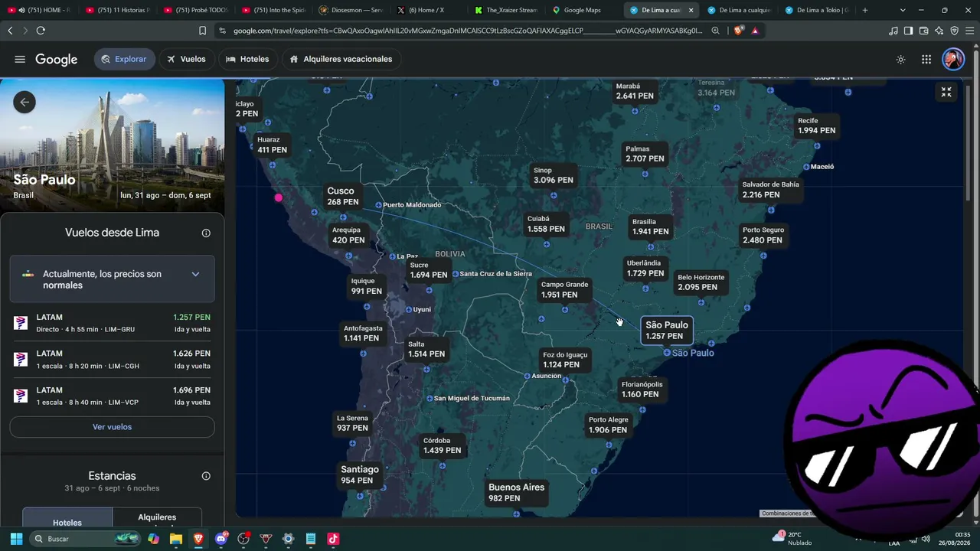Click the São Paulo 1.257 PEN map label
Image resolution: width=980 pixels, height=551 pixels.
click(666, 331)
